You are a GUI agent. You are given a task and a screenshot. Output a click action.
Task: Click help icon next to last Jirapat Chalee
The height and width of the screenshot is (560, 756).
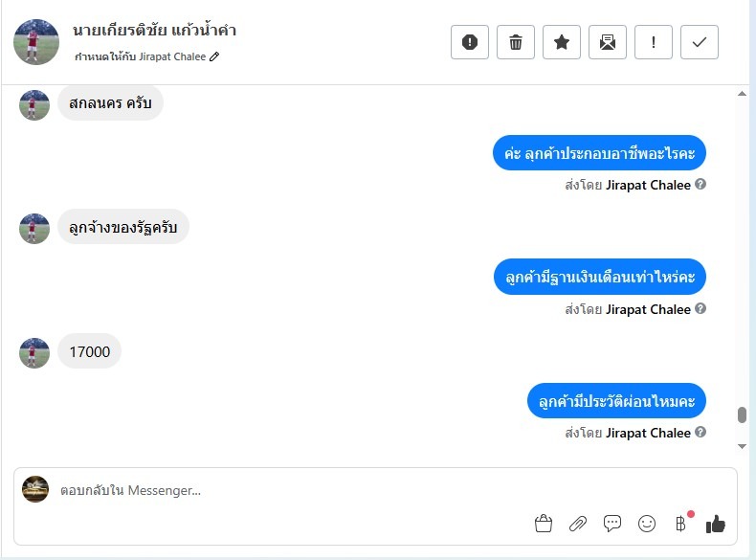(x=700, y=433)
